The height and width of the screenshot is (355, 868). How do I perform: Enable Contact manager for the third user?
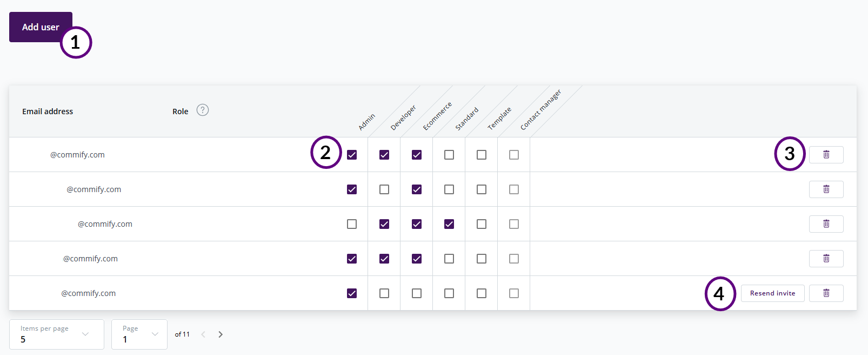(x=513, y=223)
